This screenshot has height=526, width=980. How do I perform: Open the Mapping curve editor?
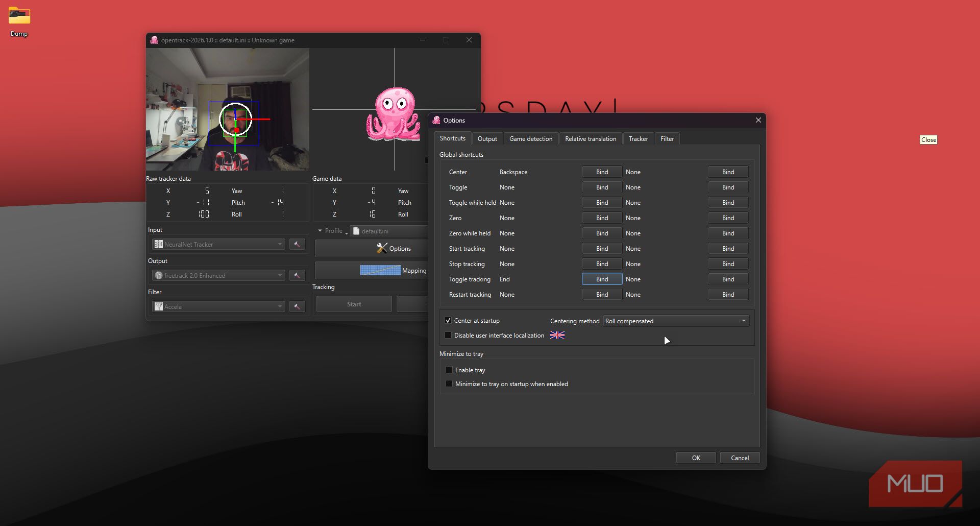coord(372,271)
